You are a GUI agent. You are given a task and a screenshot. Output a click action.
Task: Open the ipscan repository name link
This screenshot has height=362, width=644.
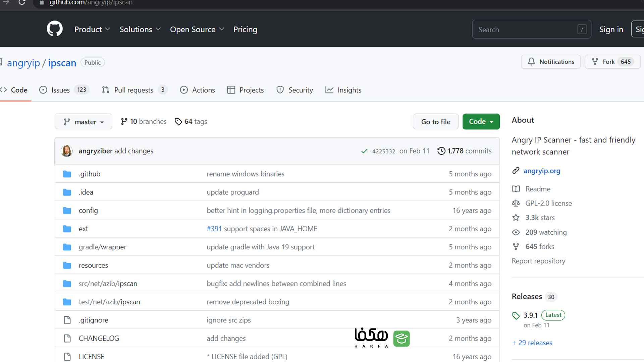point(62,63)
